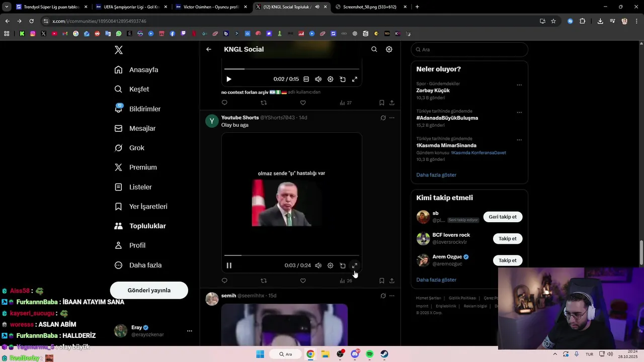Bookmark the Youtube Shorts post

coord(382,281)
